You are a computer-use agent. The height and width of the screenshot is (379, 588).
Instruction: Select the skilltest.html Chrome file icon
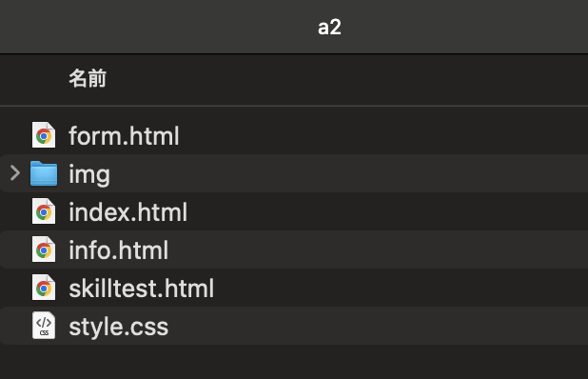tap(44, 288)
